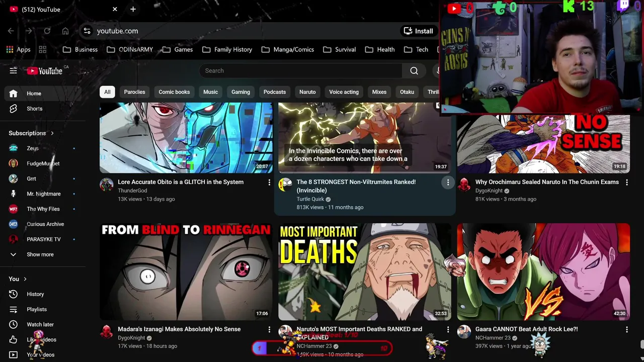Select the Comic books filter chip
This screenshot has width=644, height=362.
coord(174,92)
